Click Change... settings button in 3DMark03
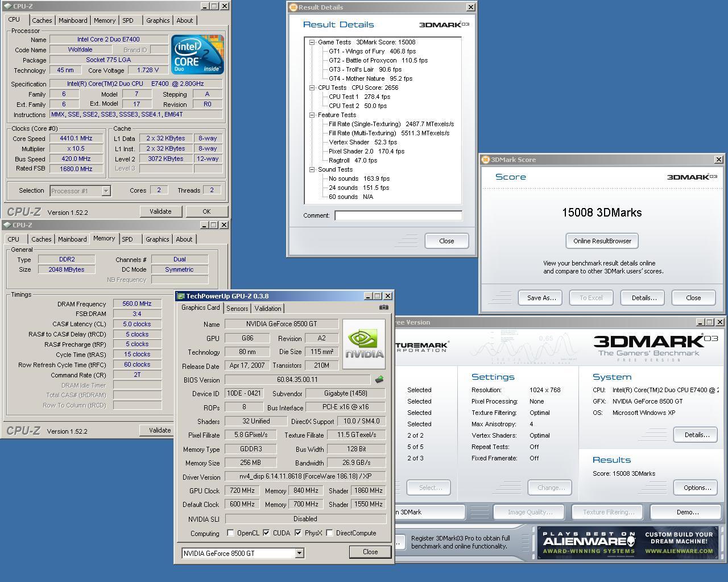 [550, 488]
